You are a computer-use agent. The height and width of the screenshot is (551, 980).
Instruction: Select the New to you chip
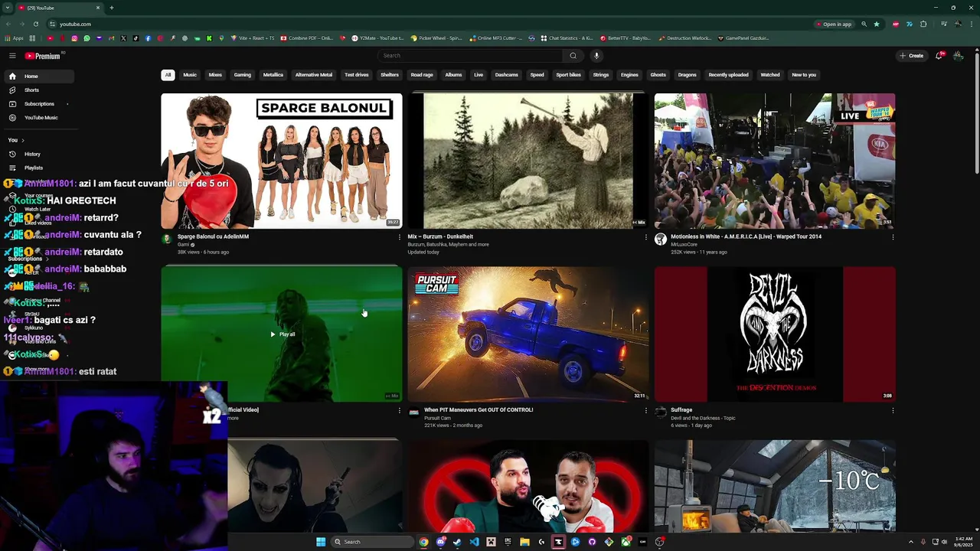[x=804, y=75]
